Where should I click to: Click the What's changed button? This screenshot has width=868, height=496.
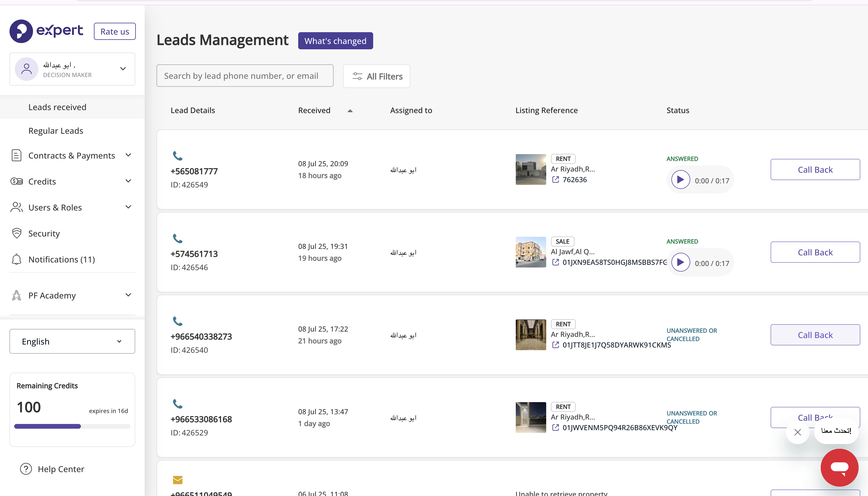(x=335, y=41)
